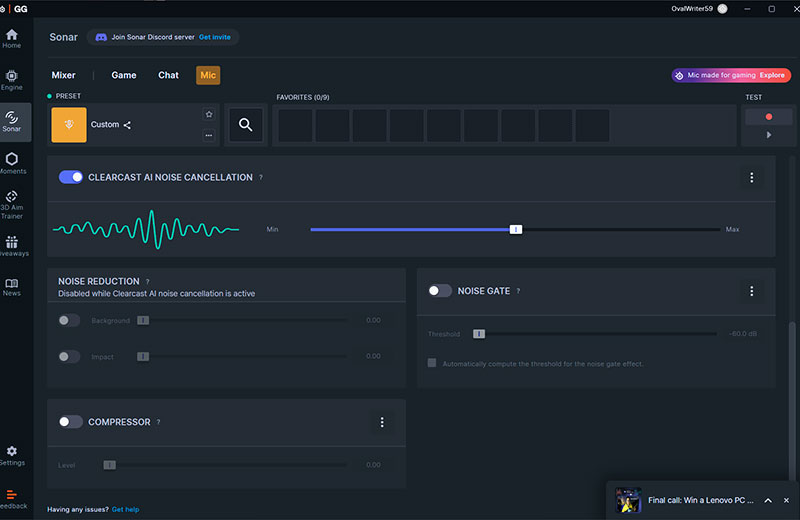Share the Custom preset
Image resolution: width=800 pixels, height=520 pixels.
[x=127, y=125]
